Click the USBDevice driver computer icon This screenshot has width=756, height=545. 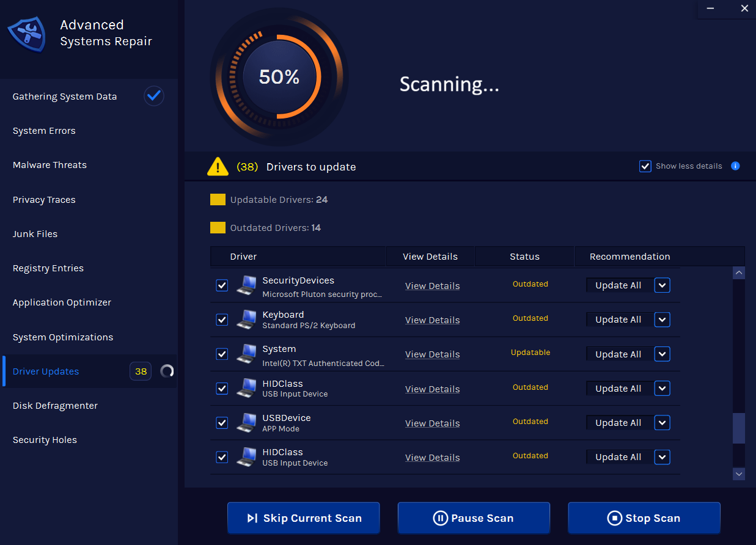[x=247, y=422]
